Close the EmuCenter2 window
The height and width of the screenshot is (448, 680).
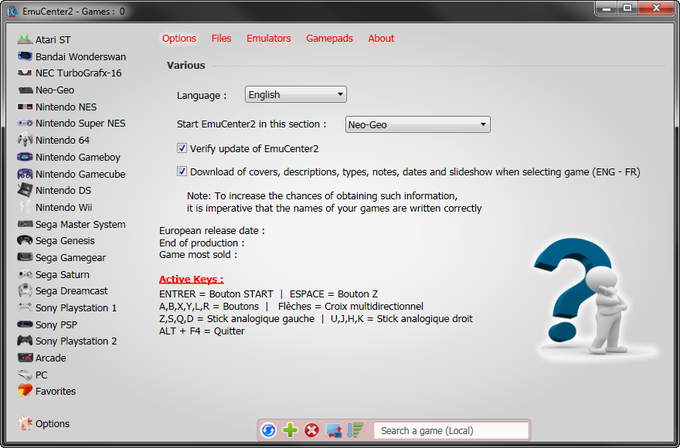click(x=656, y=9)
